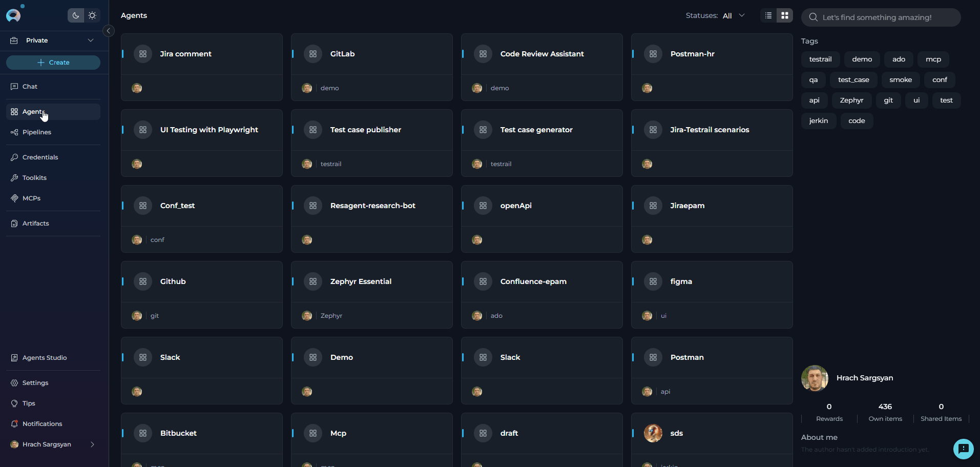This screenshot has height=467, width=980.
Task: Click author avatar on Jira comment card
Action: (137, 88)
